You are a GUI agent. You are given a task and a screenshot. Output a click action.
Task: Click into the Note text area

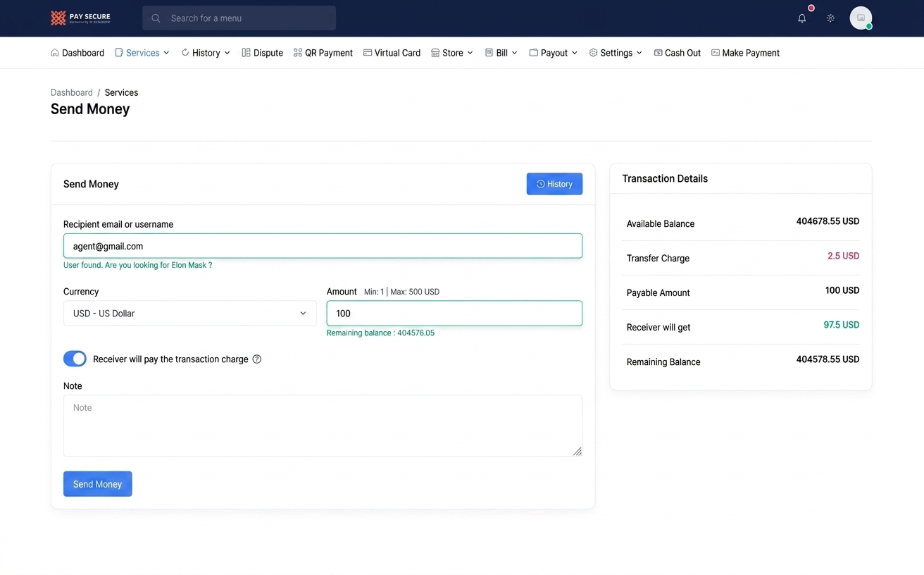pos(323,426)
